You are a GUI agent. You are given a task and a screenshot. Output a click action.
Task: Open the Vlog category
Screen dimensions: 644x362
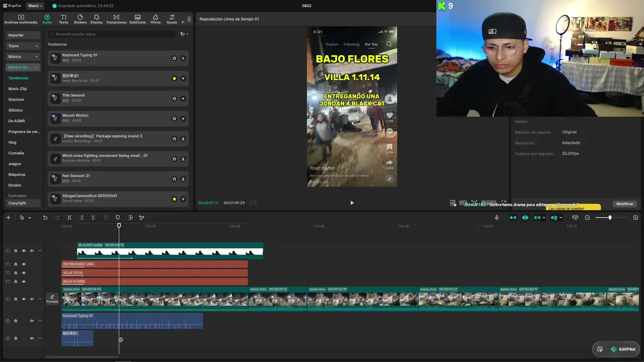point(12,142)
